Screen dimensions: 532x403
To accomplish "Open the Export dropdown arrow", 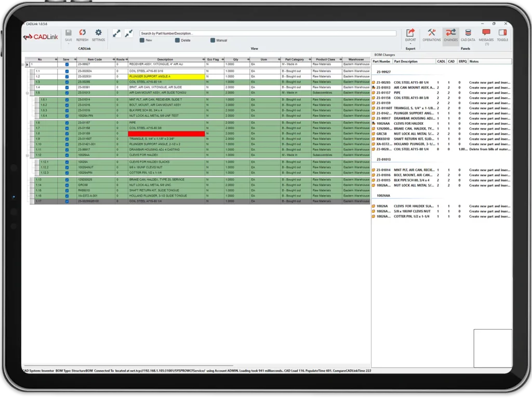I will (x=410, y=44).
